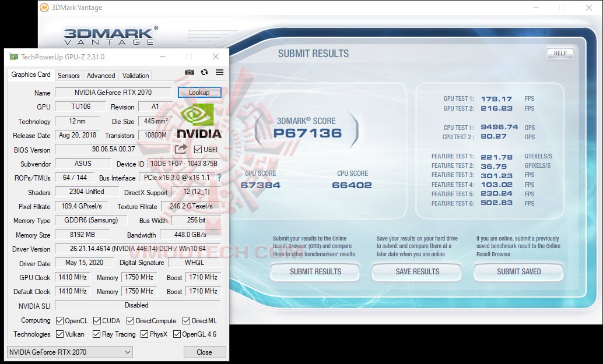The height and width of the screenshot is (364, 603).
Task: Click SUBMIT RESULTS in 3DMark Vantage
Action: [x=315, y=272]
